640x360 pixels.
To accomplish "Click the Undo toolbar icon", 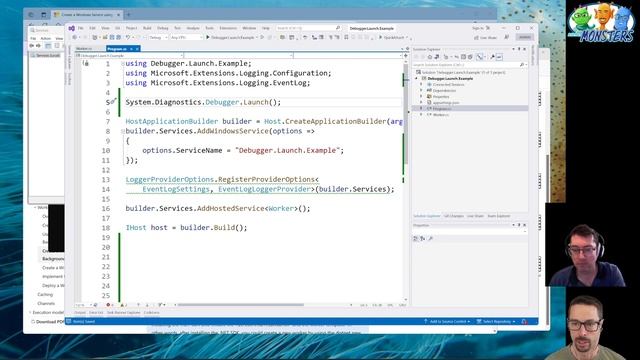I will click(128, 38).
